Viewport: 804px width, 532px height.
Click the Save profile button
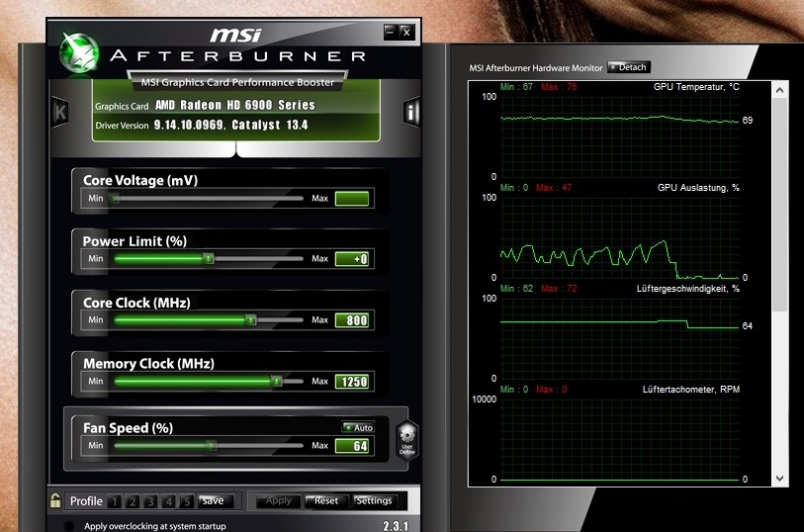click(216, 500)
